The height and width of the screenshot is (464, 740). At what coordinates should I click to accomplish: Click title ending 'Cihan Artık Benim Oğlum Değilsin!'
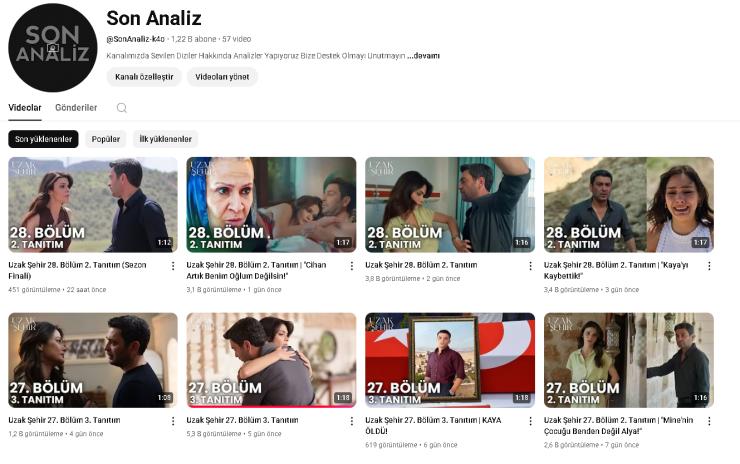[x=256, y=270]
